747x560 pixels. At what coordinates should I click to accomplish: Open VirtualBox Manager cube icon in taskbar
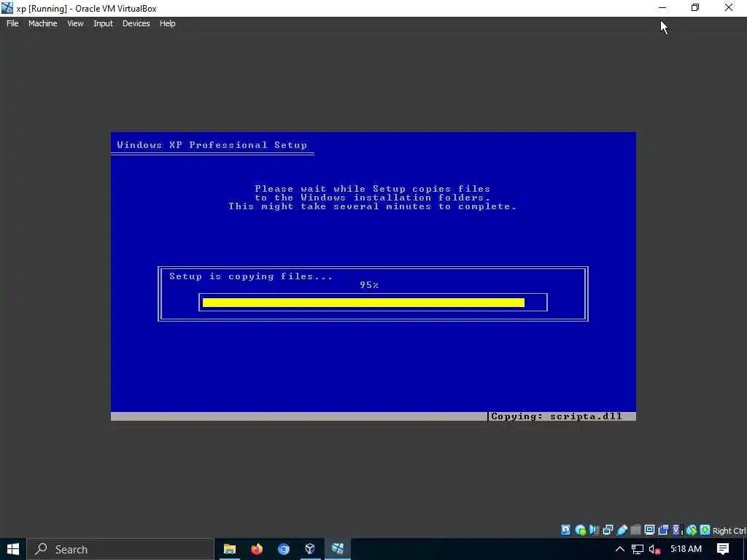(x=310, y=549)
